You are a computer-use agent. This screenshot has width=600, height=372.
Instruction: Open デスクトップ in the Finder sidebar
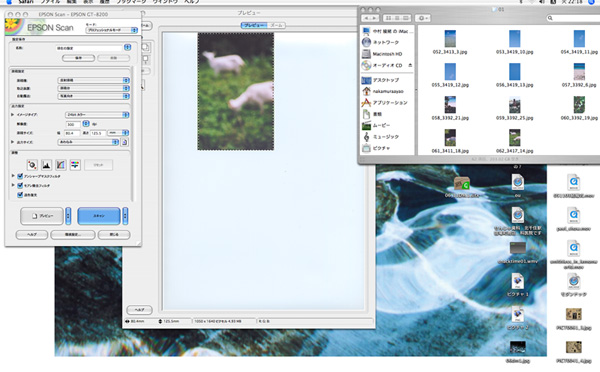coord(387,80)
